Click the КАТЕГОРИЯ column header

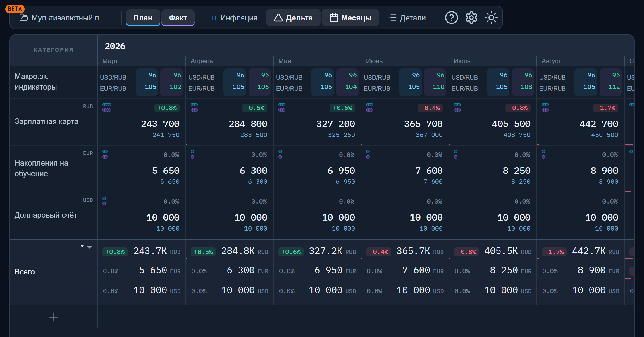pos(54,50)
